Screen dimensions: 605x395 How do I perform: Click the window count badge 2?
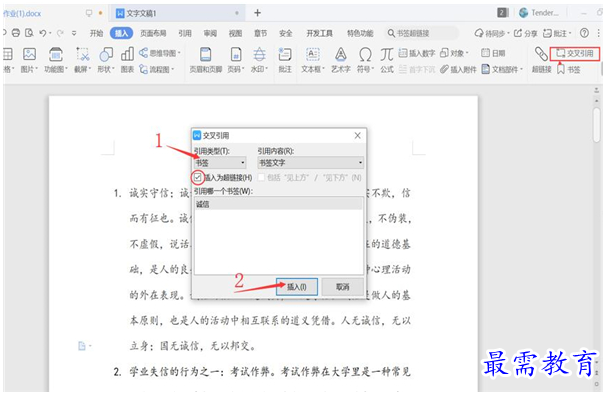pyautogui.click(x=502, y=13)
